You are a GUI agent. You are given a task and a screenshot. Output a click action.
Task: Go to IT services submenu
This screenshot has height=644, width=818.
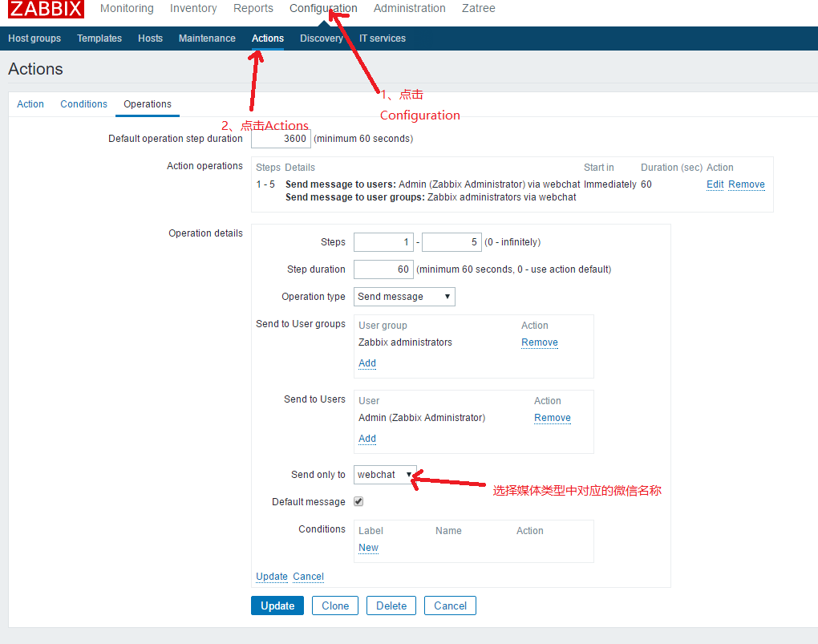[383, 38]
